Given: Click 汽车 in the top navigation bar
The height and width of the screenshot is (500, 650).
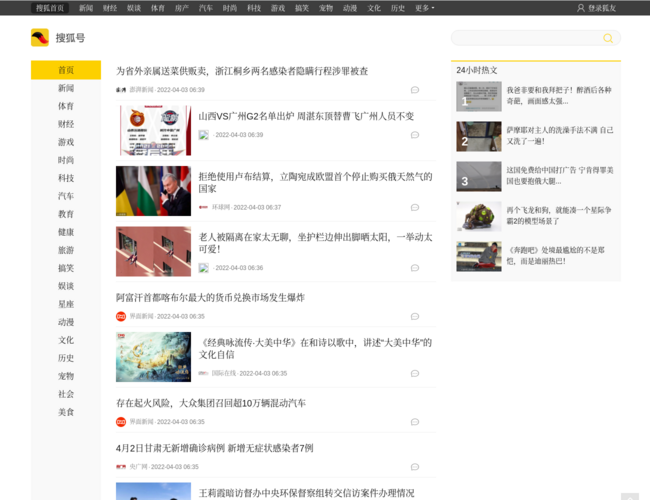Looking at the screenshot, I should click(x=205, y=7).
